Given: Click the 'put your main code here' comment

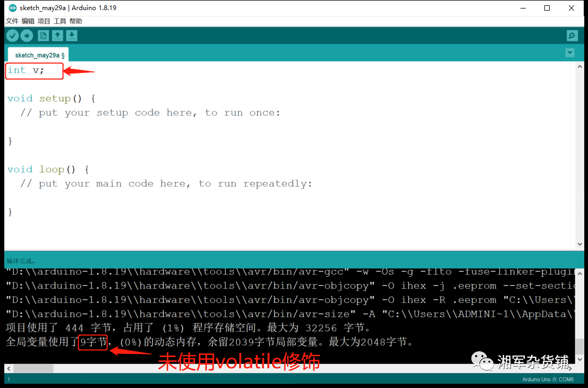Looking at the screenshot, I should (166, 184).
